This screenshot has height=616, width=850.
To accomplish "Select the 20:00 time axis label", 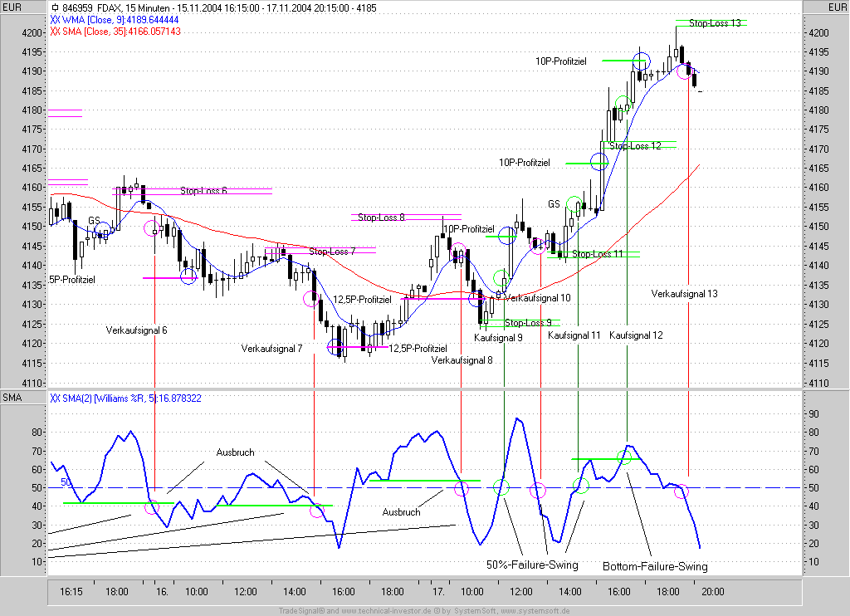I will [712, 592].
